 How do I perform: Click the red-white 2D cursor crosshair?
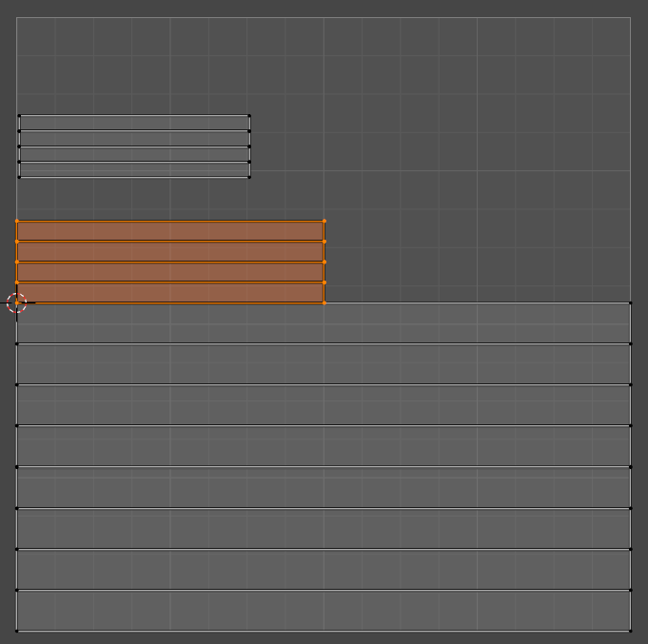click(16, 302)
